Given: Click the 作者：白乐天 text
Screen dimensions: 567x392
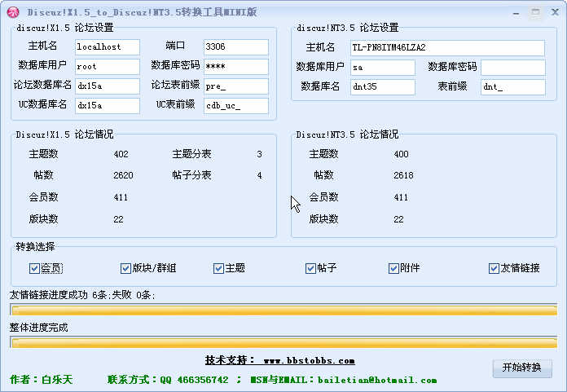Looking at the screenshot, I should point(42,380).
